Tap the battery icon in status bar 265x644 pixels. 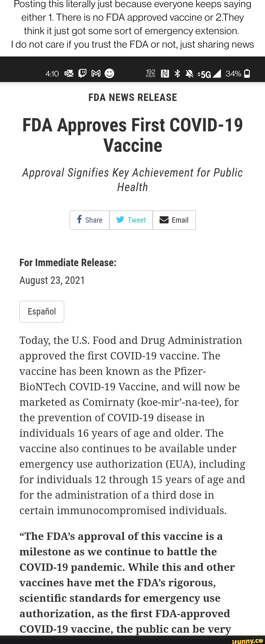coord(247,73)
